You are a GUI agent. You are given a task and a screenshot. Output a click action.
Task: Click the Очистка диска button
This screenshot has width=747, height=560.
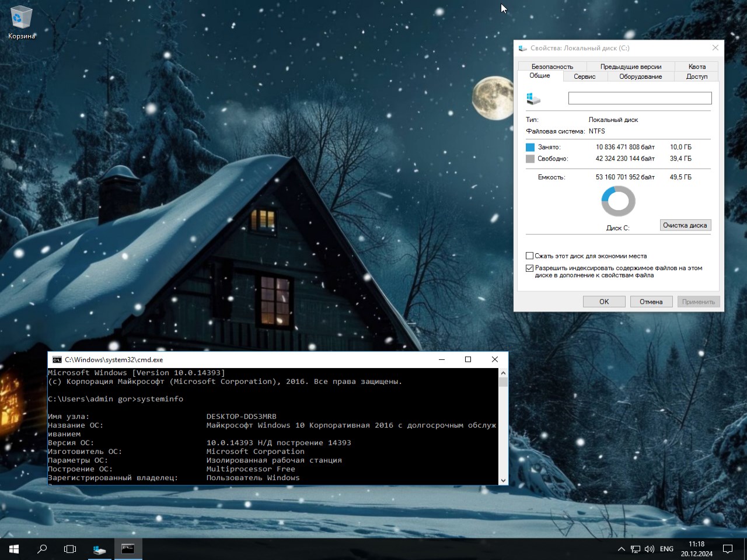point(685,225)
